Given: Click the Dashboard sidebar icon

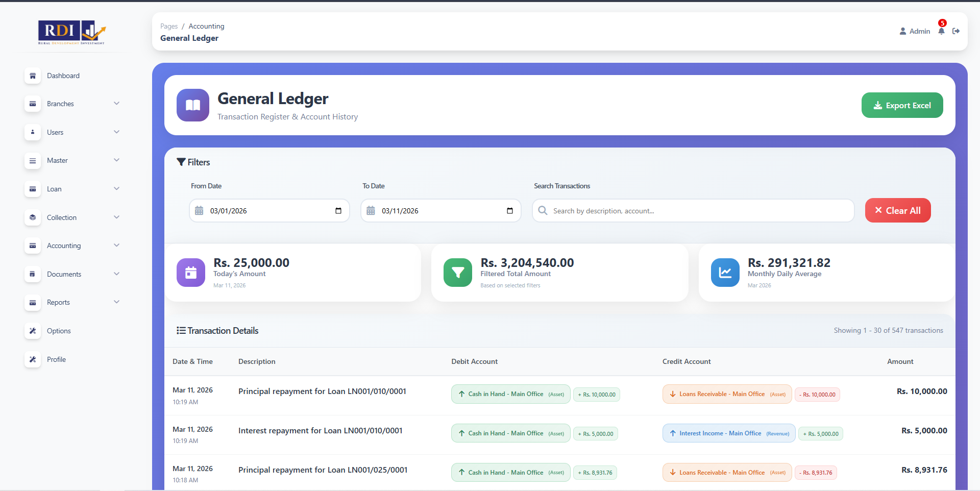Looking at the screenshot, I should (33, 76).
